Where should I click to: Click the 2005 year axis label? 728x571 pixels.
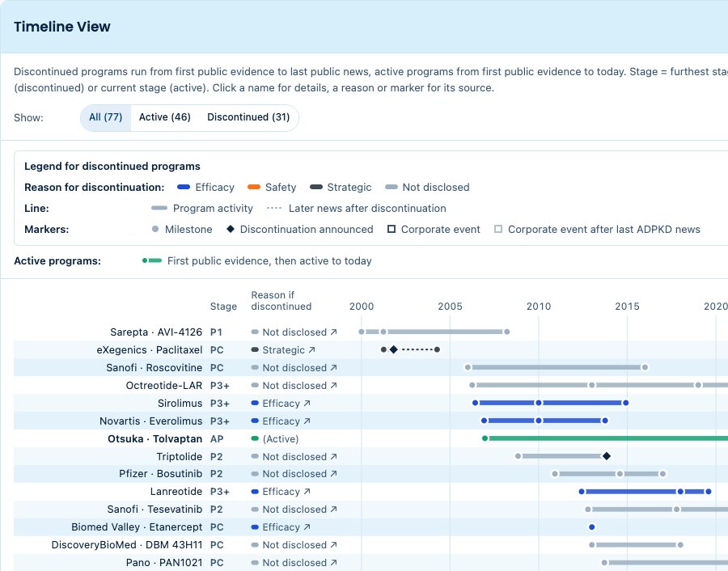(x=450, y=307)
